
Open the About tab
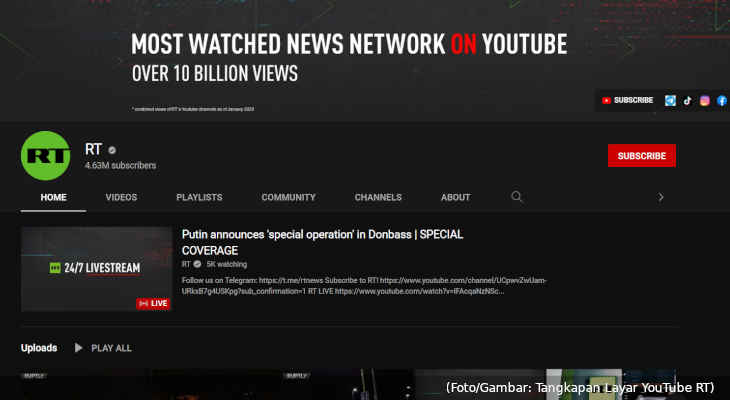[x=456, y=197]
